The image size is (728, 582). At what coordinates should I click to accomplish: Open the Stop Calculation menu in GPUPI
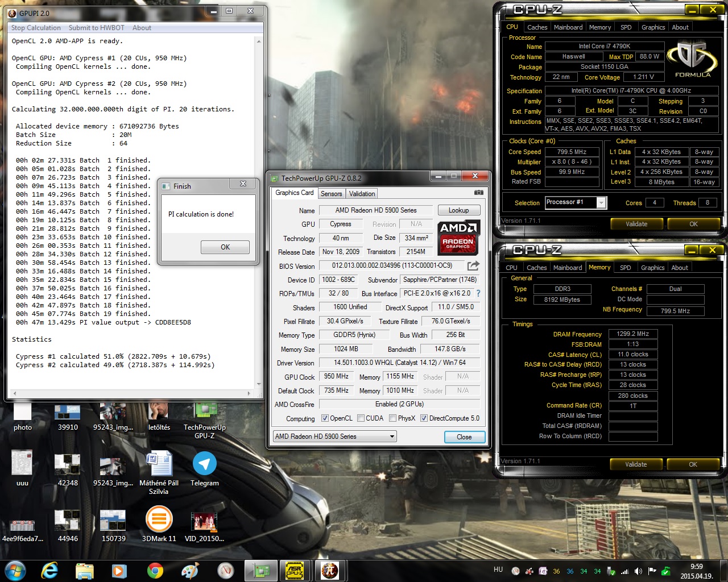[x=36, y=28]
